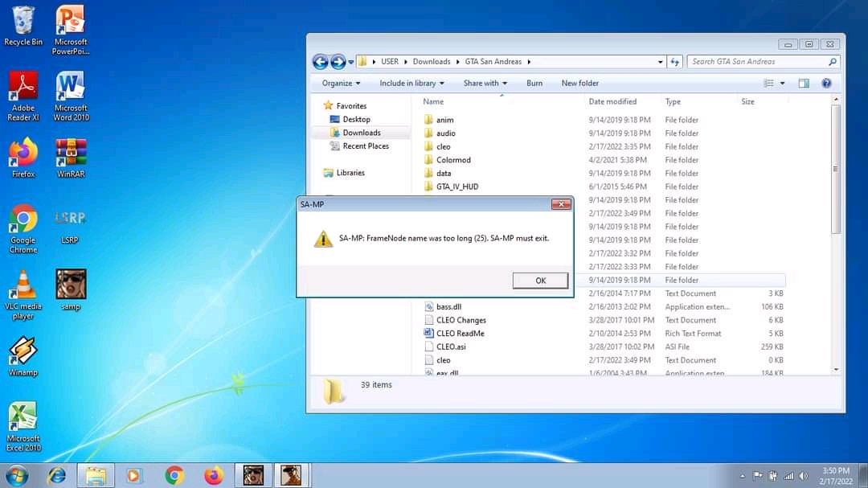Open the Include in library dropdown

411,83
